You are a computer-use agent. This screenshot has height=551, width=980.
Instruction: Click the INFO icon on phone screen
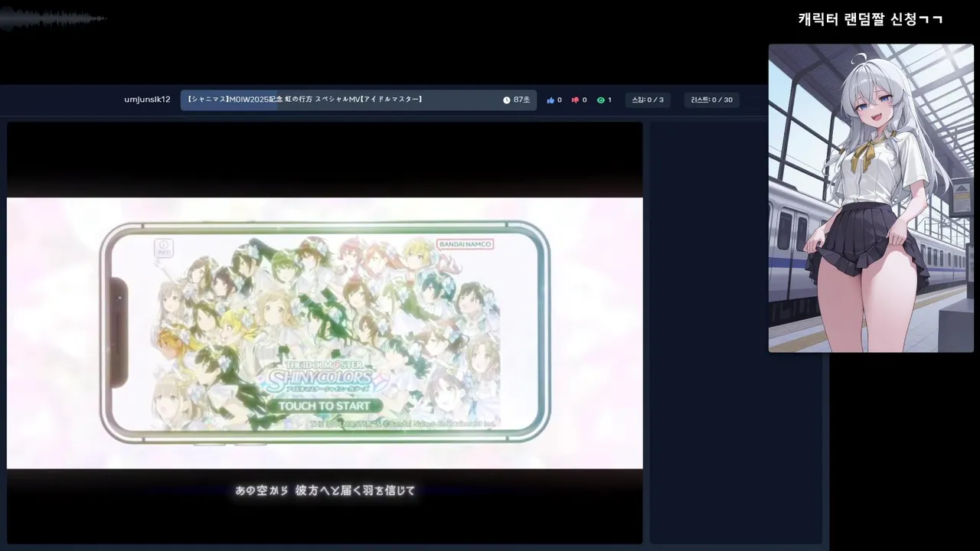(x=163, y=248)
